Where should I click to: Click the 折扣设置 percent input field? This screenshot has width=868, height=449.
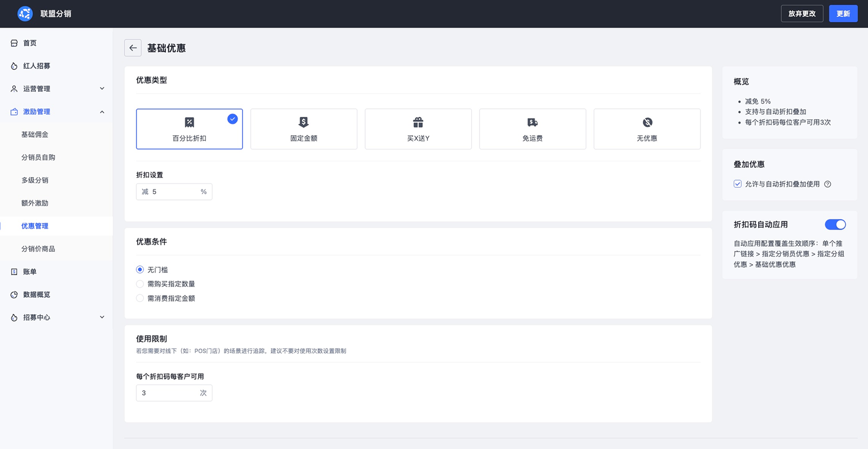pyautogui.click(x=174, y=192)
